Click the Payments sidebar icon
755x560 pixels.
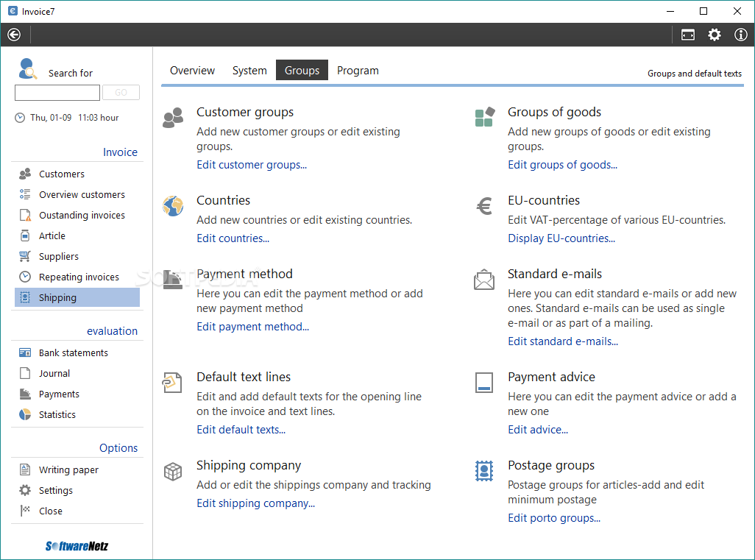(25, 394)
